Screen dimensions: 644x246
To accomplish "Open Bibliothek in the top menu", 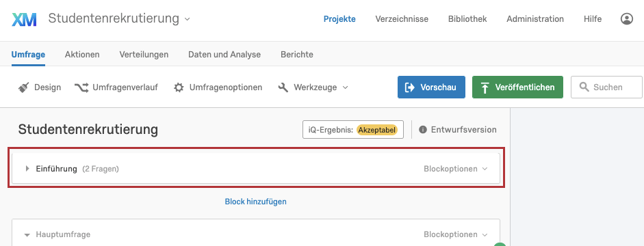I will (467, 19).
